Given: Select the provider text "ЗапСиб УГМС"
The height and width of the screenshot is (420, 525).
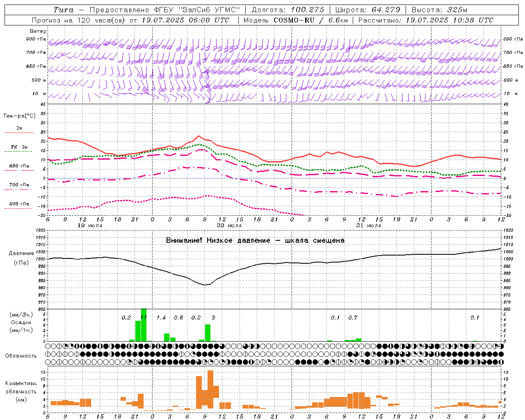Looking at the screenshot, I should tap(209, 10).
